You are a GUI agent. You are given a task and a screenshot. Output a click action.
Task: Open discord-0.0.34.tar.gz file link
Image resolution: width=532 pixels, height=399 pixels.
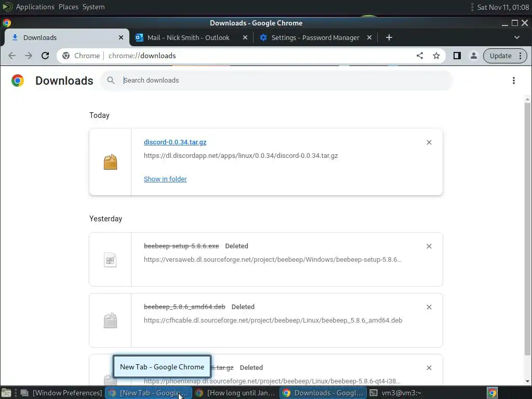(175, 142)
